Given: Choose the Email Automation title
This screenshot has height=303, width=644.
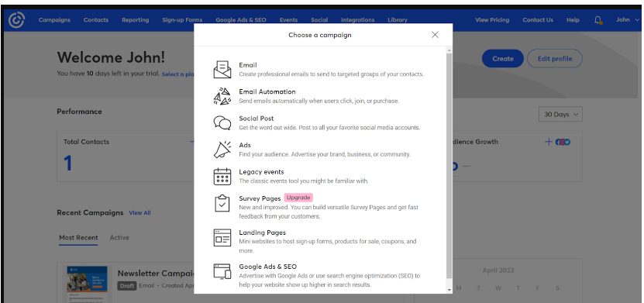Looking at the screenshot, I should [x=267, y=91].
